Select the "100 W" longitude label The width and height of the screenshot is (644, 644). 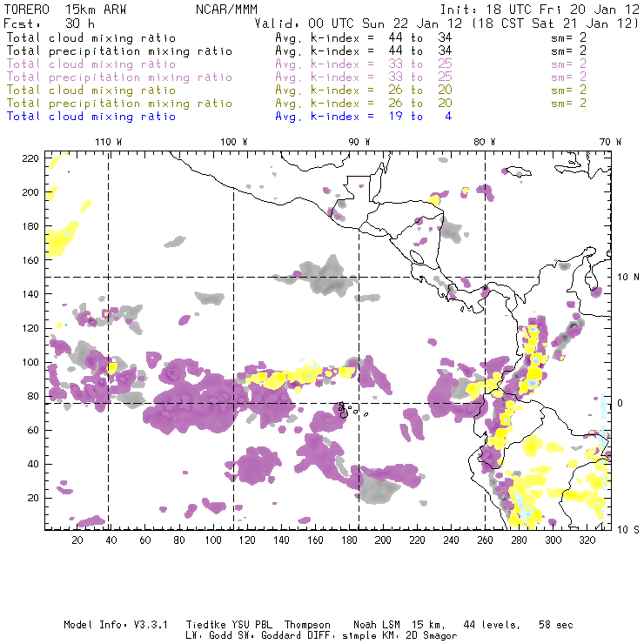[234, 142]
